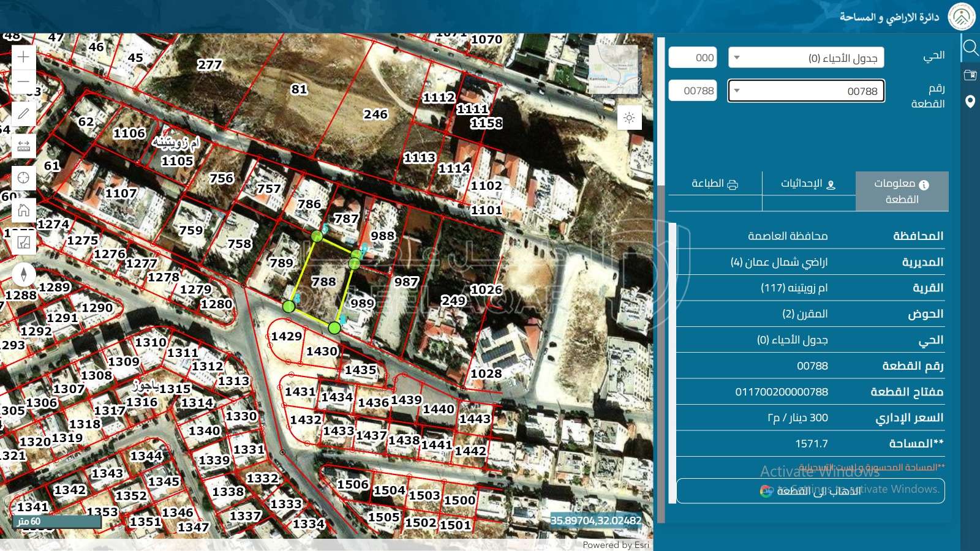Image resolution: width=980 pixels, height=551 pixels.
Task: Click the locate-me crosshair icon
Action: (x=23, y=178)
